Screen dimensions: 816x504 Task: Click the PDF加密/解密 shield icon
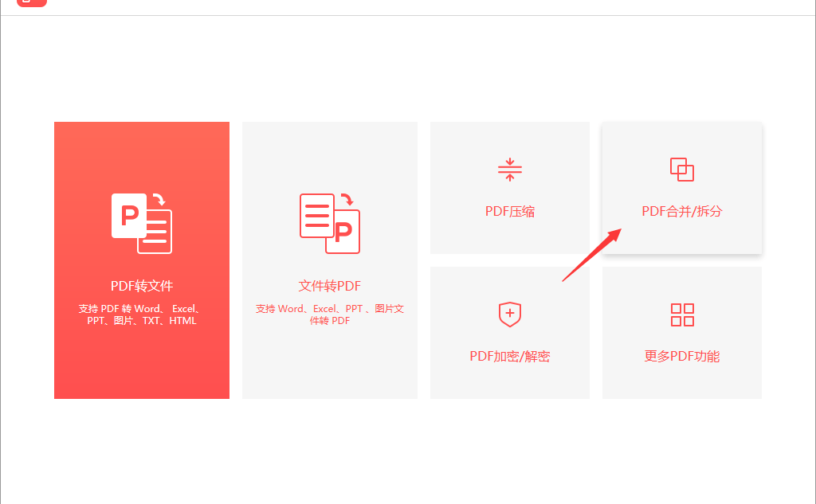(509, 315)
